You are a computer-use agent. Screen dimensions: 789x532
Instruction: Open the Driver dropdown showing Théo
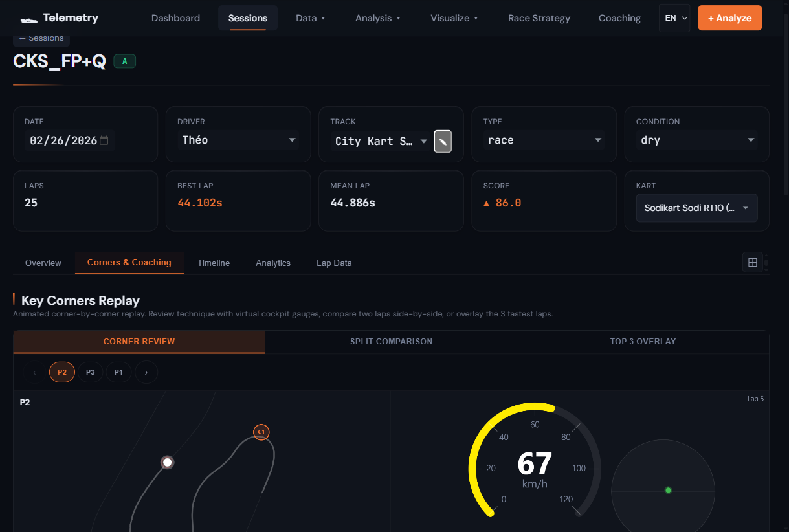[x=238, y=140]
